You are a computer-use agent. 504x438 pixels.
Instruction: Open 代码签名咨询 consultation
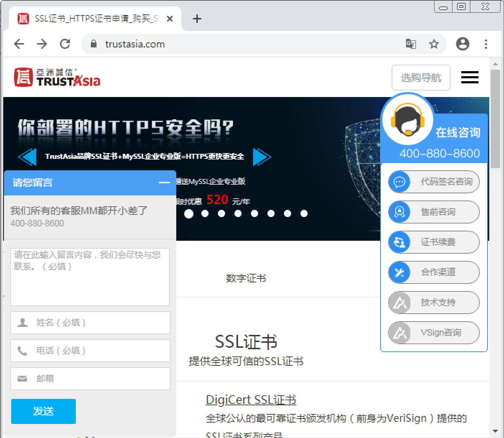pyautogui.click(x=434, y=182)
